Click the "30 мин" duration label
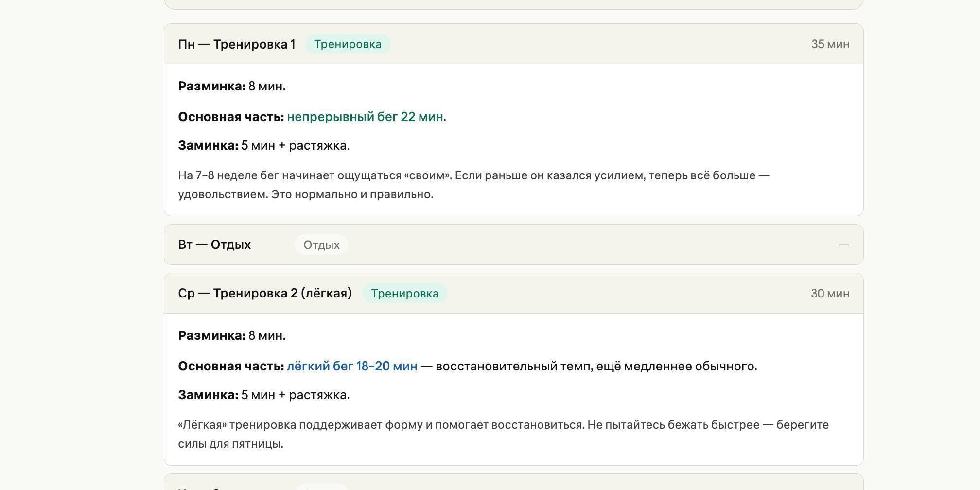This screenshot has width=980, height=490. [830, 294]
